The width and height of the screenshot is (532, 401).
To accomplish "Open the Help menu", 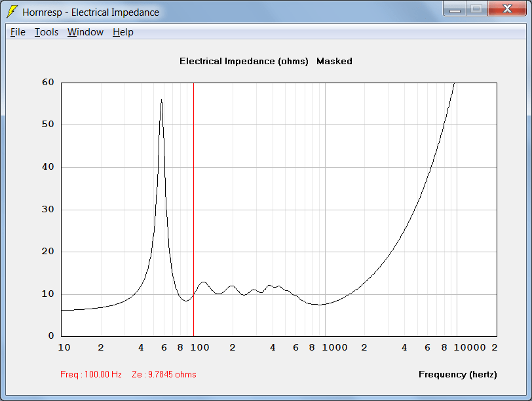I will click(123, 32).
